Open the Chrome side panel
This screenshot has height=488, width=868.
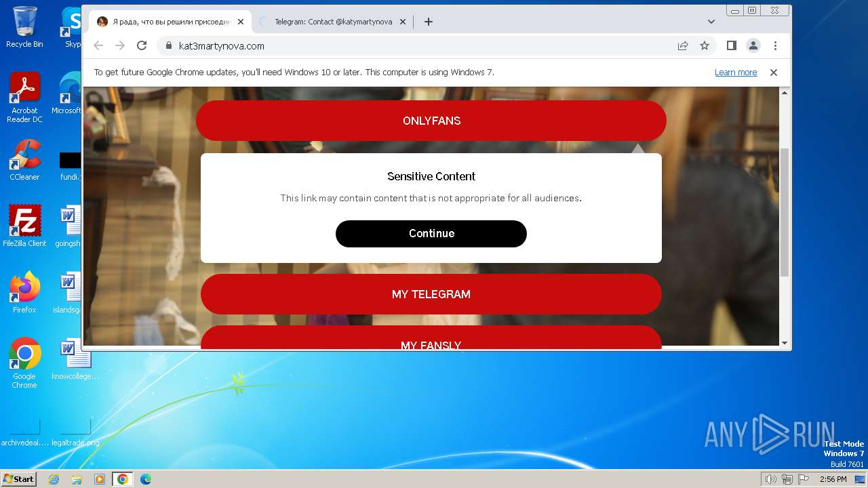tap(731, 45)
